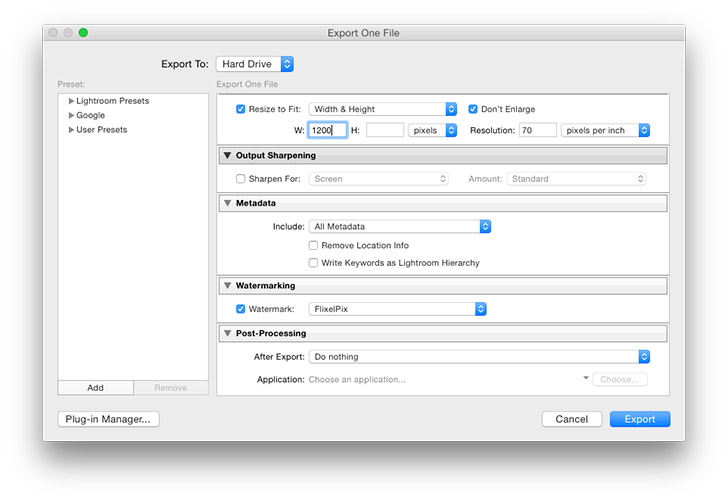728x502 pixels.
Task: Expand the Lightroom Presets folder
Action: (x=71, y=101)
